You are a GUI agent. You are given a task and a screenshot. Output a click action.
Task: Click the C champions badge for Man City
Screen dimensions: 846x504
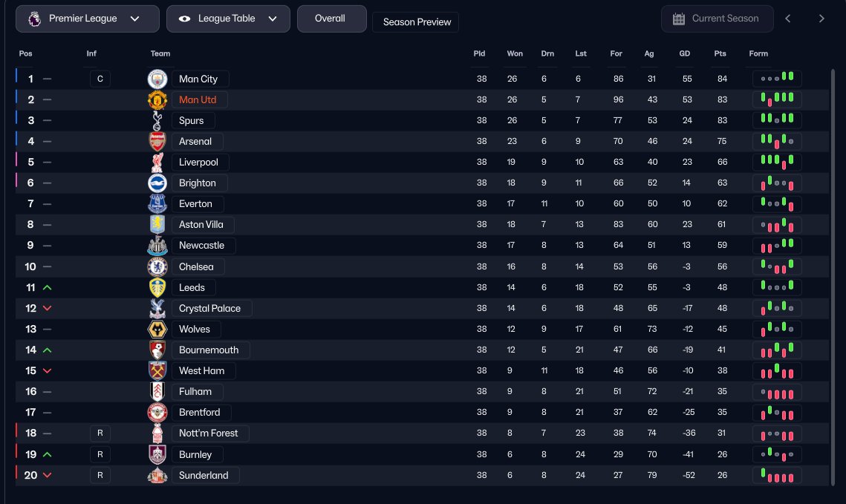[x=100, y=79]
